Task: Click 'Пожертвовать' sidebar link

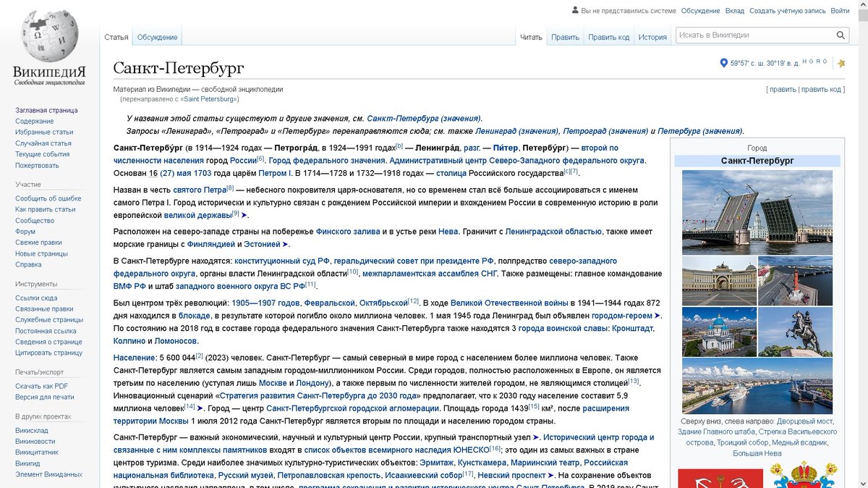Action: (x=37, y=165)
